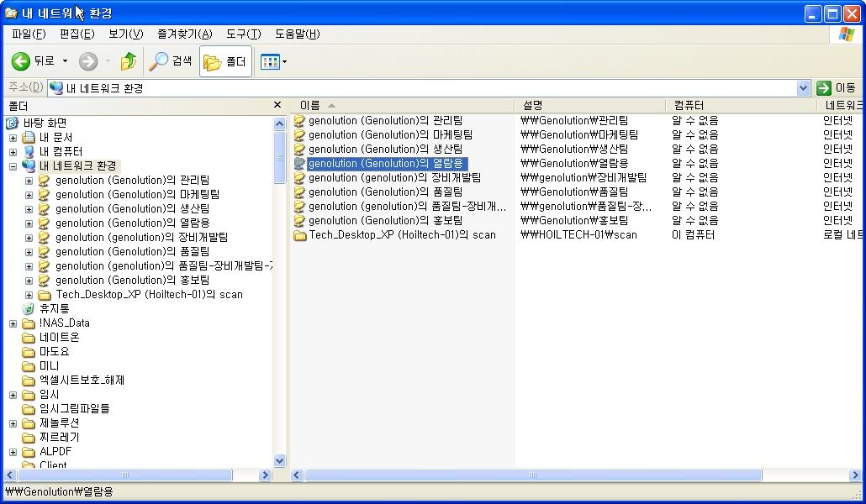This screenshot has width=866, height=504.
Task: Click 휴지통 recycle bin icon
Action: [29, 308]
